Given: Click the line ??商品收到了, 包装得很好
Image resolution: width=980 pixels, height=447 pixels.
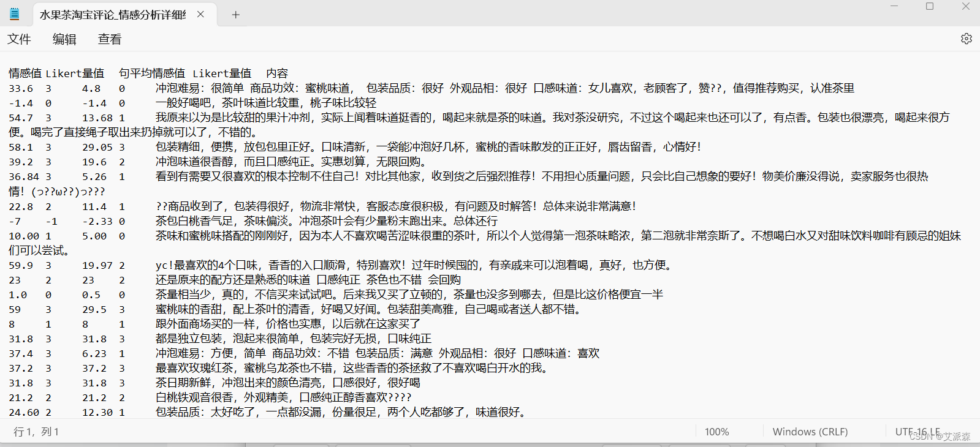Looking at the screenshot, I should pyautogui.click(x=323, y=206).
